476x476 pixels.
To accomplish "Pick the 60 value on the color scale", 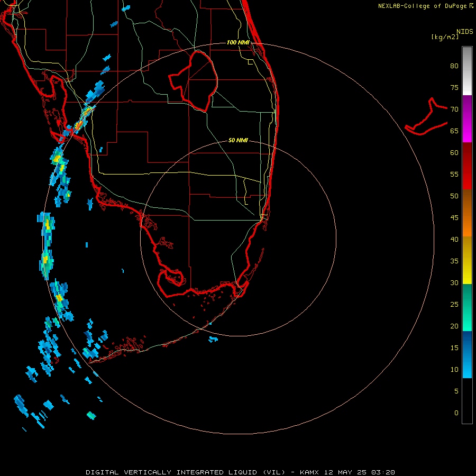I will [454, 153].
